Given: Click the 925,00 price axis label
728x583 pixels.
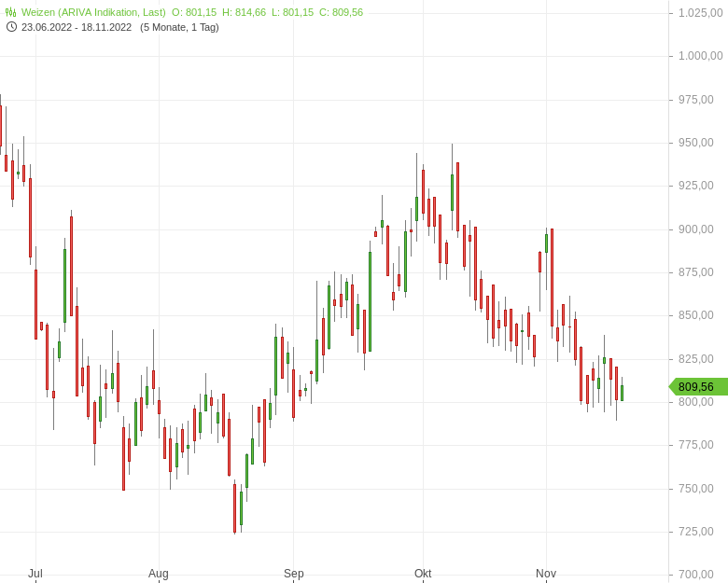Looking at the screenshot, I should (696, 186).
